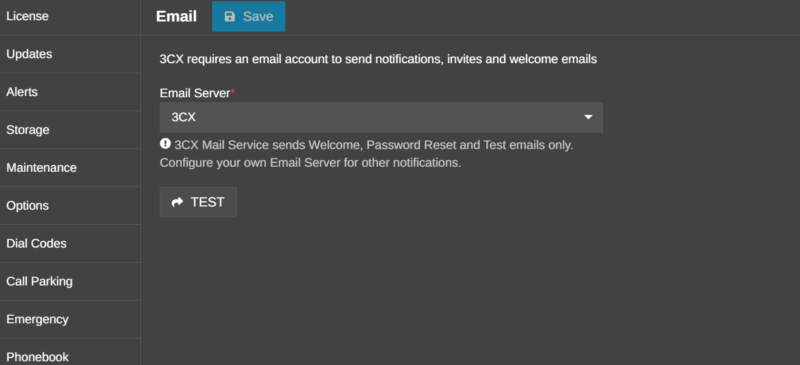This screenshot has height=365, width=800.
Task: Open the Options page
Action: 70,205
